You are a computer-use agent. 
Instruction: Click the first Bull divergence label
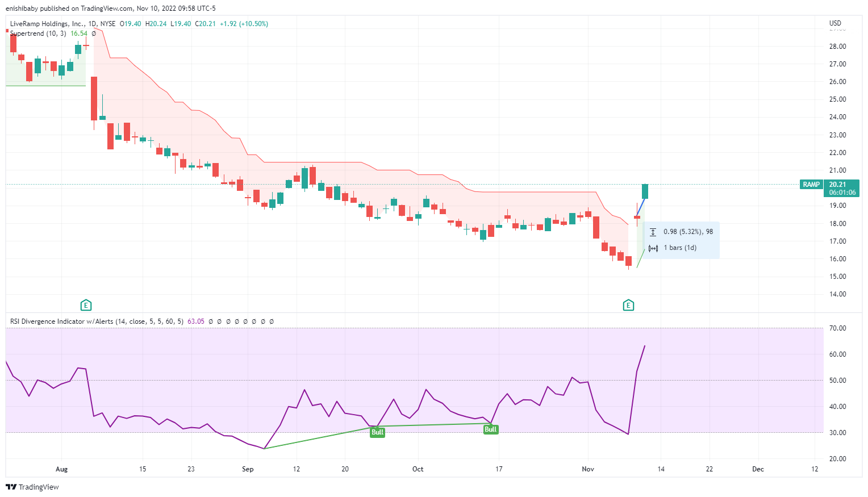pos(377,432)
